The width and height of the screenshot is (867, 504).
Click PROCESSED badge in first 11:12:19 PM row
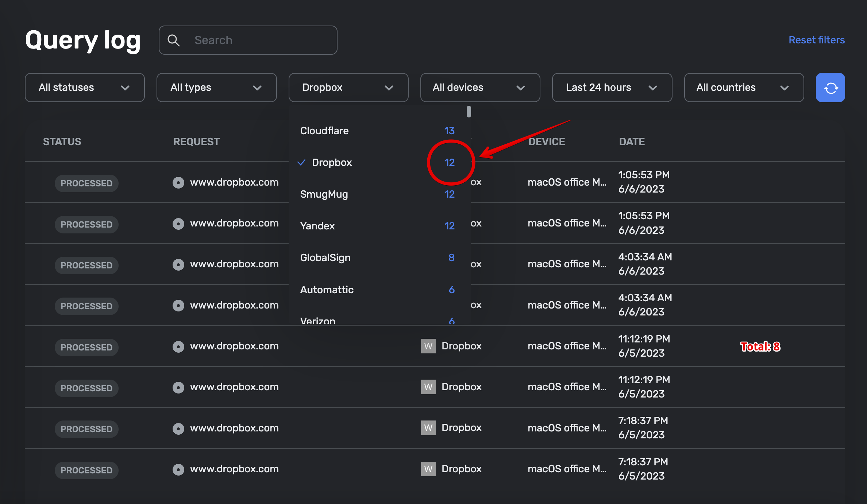point(86,347)
